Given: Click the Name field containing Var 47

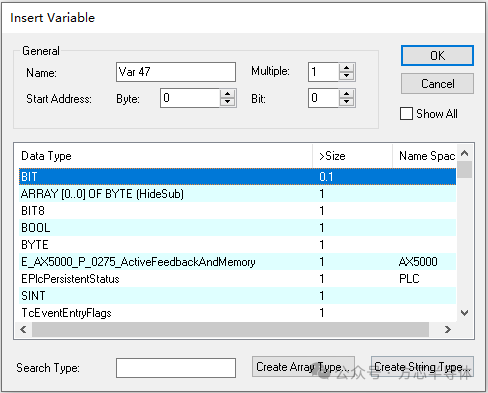Looking at the screenshot, I should click(176, 72).
